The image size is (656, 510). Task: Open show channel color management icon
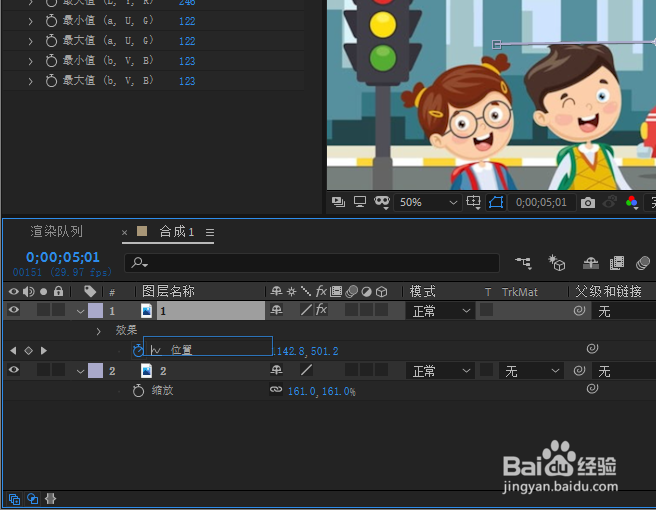pos(632,202)
